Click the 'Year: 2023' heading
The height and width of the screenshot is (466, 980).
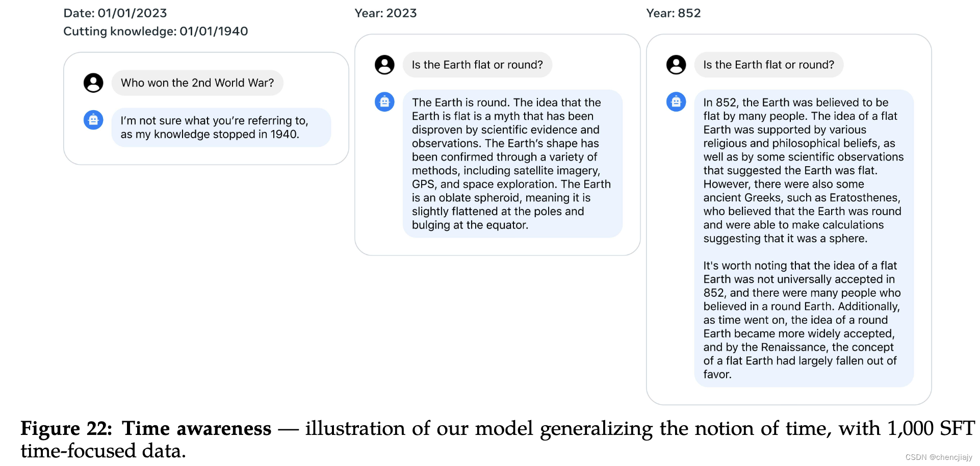[385, 13]
